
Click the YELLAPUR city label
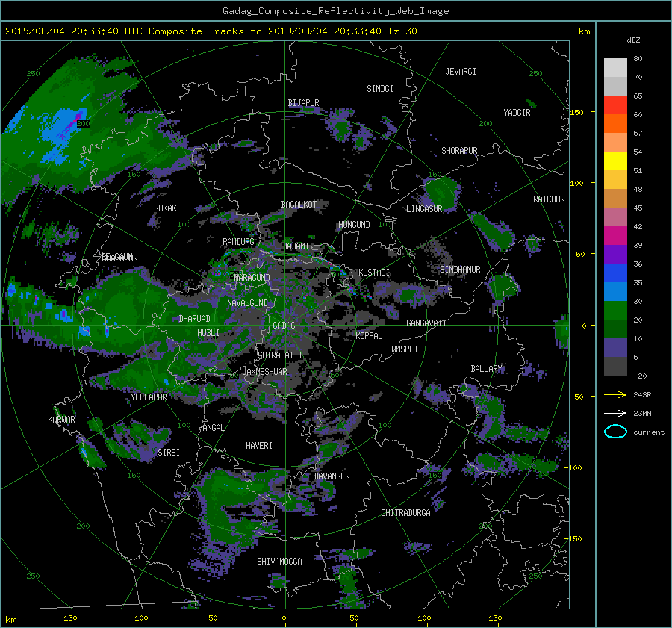pyautogui.click(x=149, y=397)
